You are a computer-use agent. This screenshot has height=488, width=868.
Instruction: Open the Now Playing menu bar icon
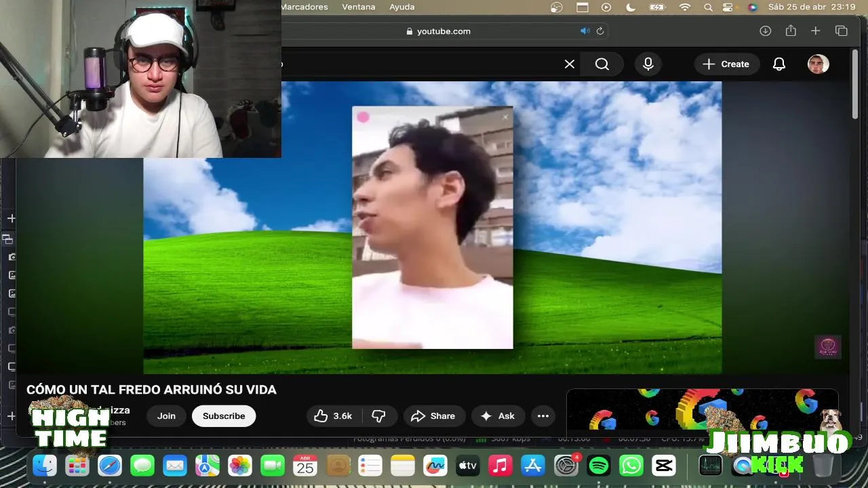[606, 7]
